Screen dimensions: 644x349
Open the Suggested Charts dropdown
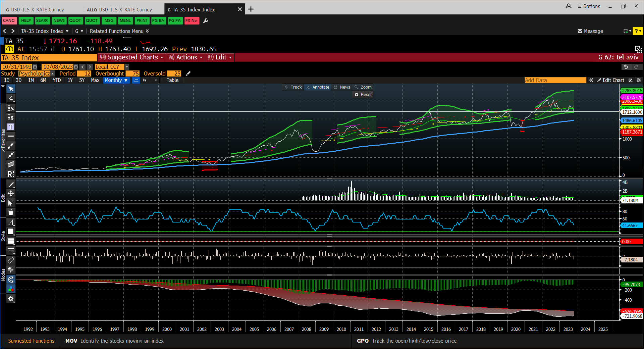pyautogui.click(x=132, y=57)
